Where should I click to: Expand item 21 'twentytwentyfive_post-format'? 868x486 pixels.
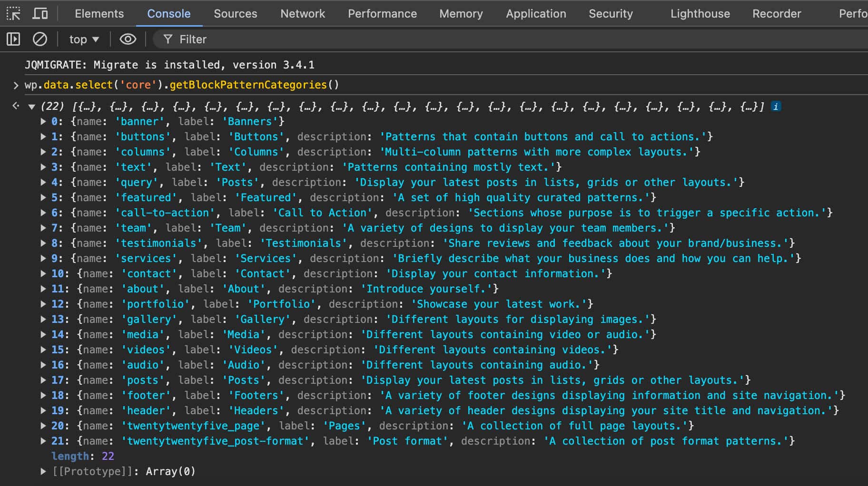tap(43, 441)
